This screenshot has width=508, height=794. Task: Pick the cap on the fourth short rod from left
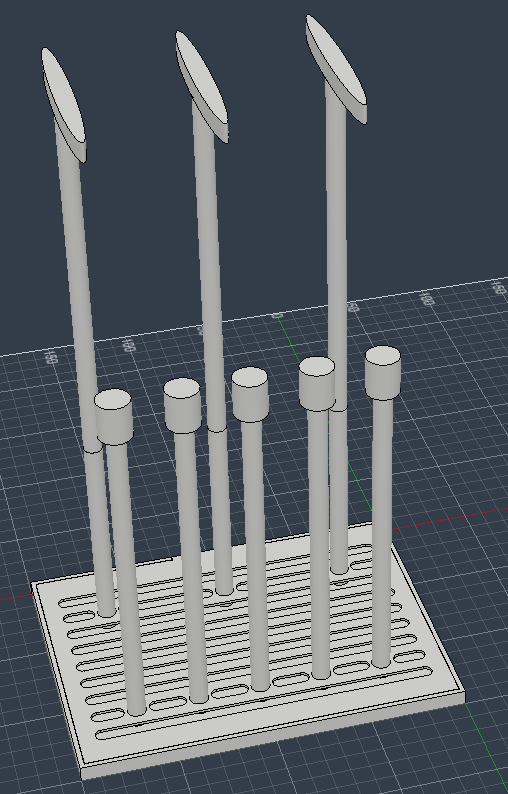pyautogui.click(x=317, y=384)
